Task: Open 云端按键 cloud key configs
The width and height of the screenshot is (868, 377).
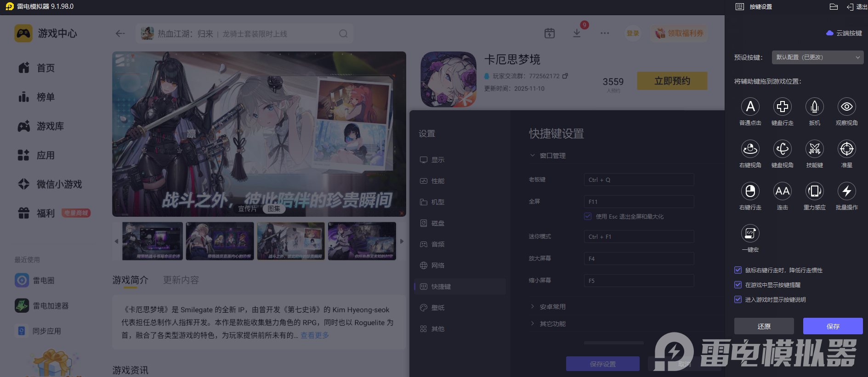Action: [844, 33]
